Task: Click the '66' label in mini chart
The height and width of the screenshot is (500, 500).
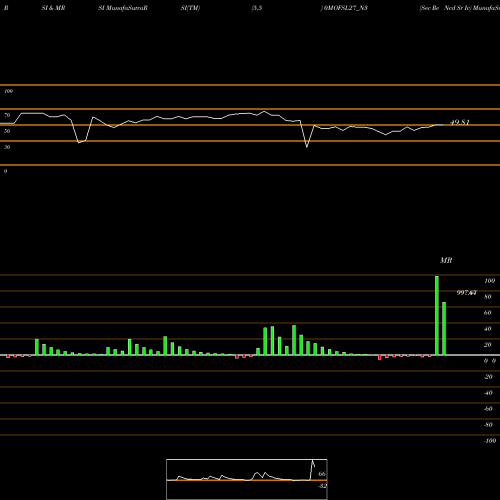Action: (322, 474)
